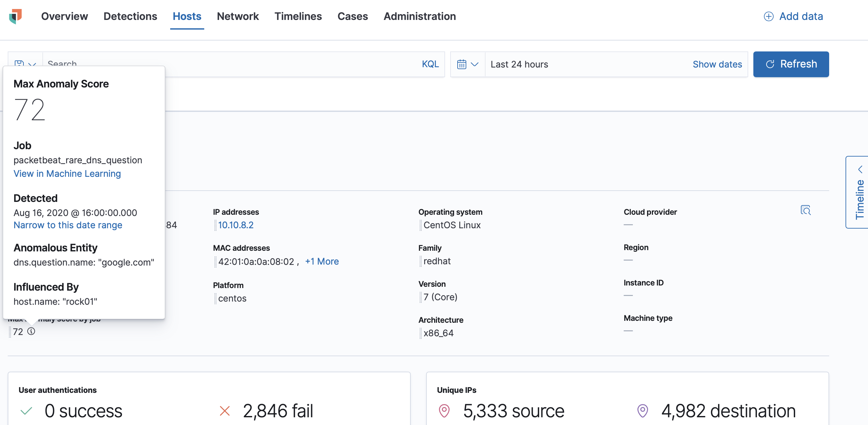This screenshot has height=425, width=868.
Task: Open IP address 10.10.8.2 link
Action: tap(235, 225)
